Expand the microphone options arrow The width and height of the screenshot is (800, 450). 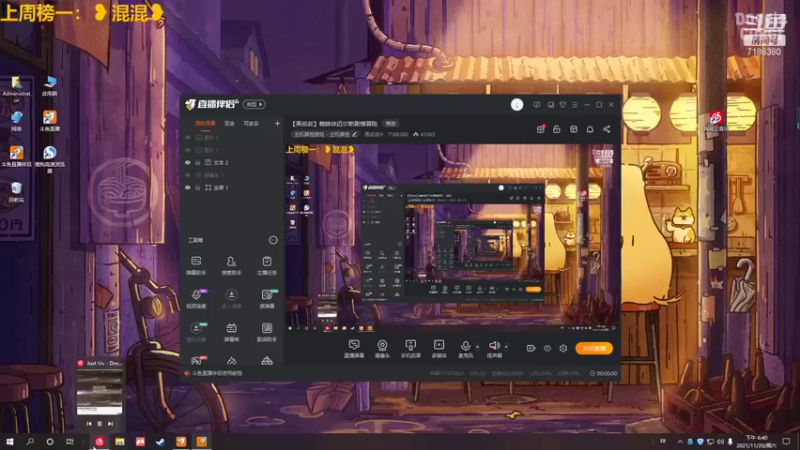(x=478, y=346)
